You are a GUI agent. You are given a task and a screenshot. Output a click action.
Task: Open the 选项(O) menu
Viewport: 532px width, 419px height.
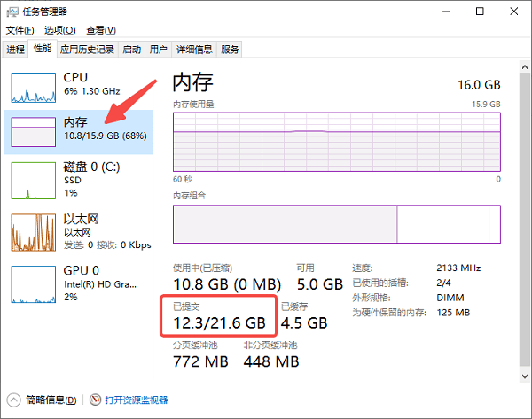click(x=59, y=30)
